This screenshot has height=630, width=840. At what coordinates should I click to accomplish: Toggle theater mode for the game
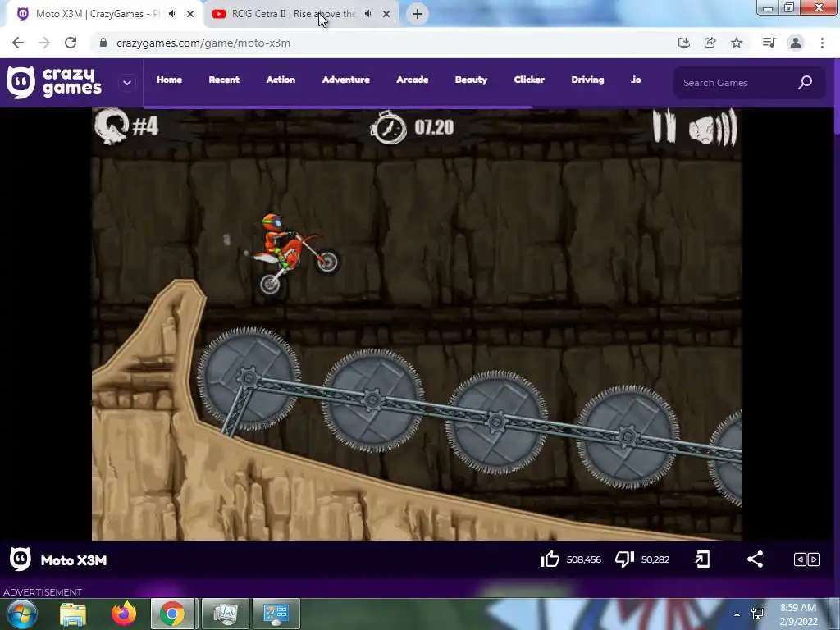807,559
